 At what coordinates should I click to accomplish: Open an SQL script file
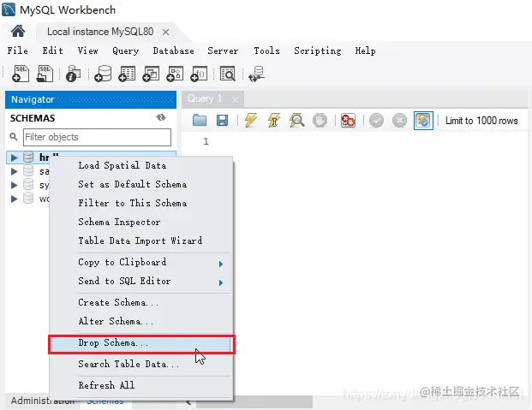(45, 74)
